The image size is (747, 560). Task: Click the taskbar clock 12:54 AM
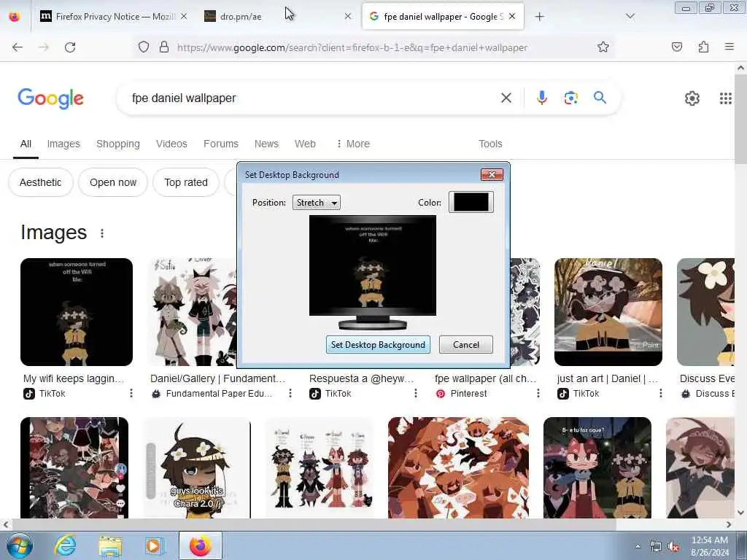click(709, 540)
